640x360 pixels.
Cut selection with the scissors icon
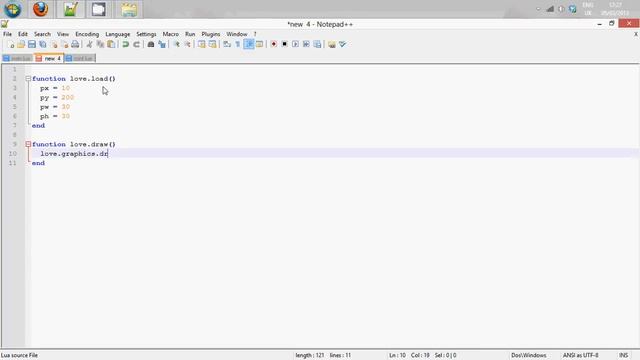click(x=89, y=44)
